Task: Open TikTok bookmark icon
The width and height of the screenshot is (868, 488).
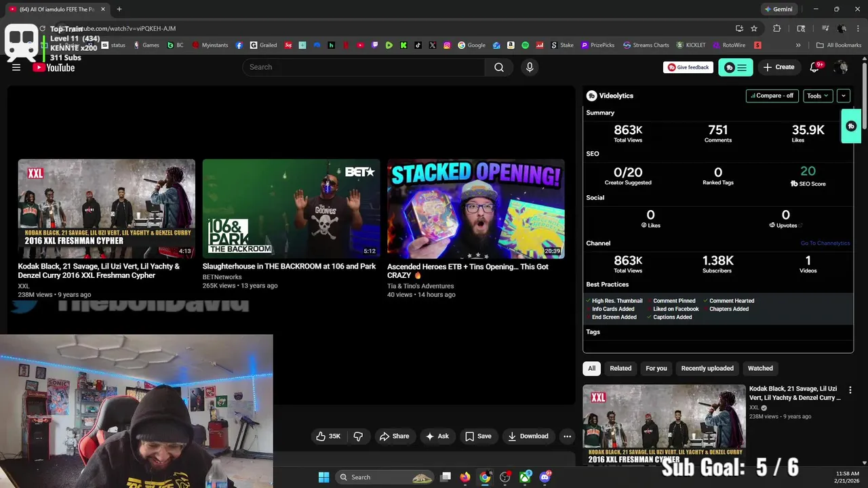Action: tap(418, 45)
